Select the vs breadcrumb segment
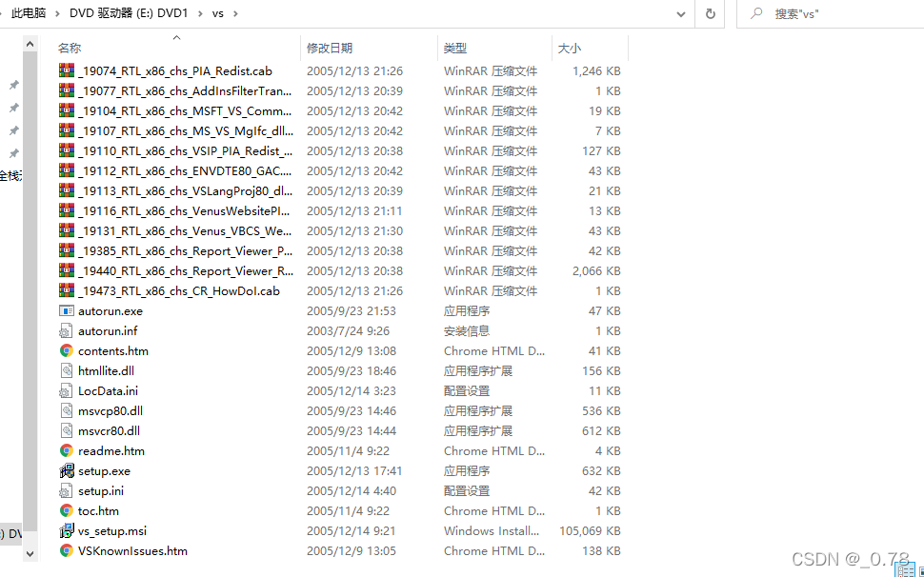 [218, 13]
